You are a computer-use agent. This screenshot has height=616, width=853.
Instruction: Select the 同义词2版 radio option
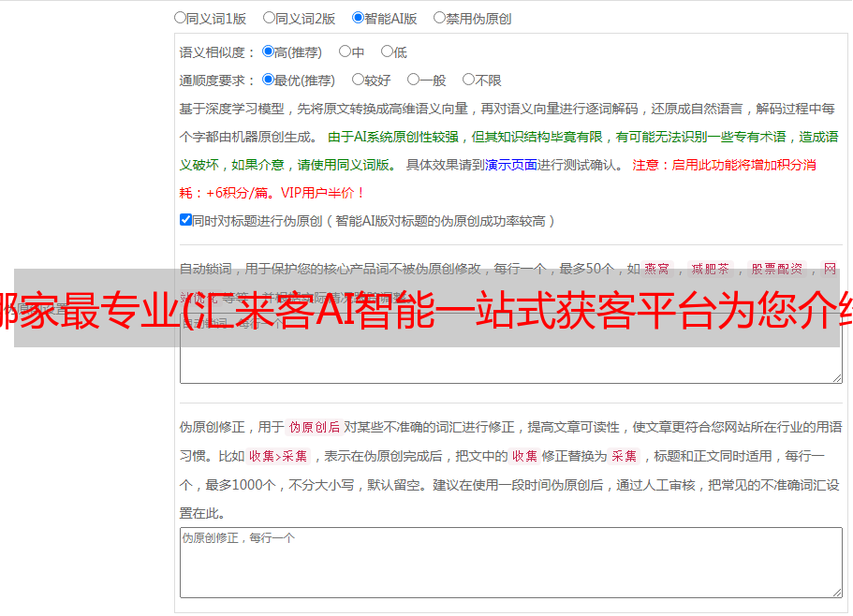[x=269, y=18]
